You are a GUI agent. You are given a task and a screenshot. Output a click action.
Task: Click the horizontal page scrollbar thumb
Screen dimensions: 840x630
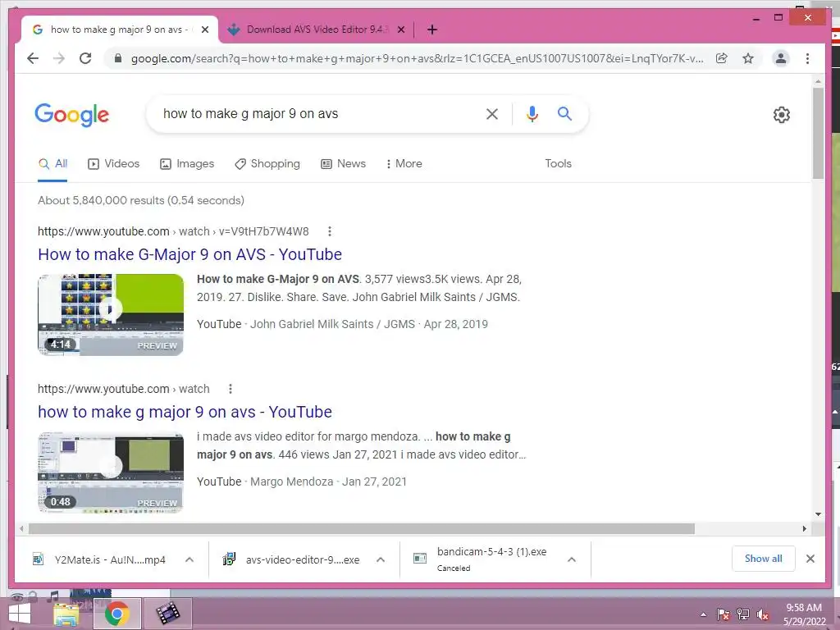(362, 529)
